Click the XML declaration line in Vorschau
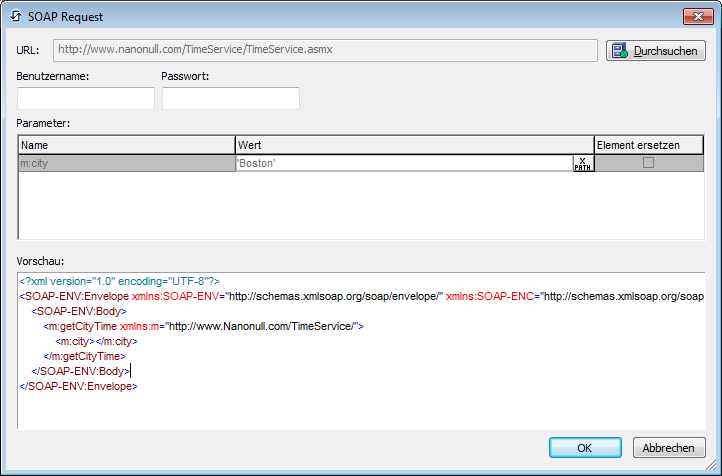 [120, 281]
